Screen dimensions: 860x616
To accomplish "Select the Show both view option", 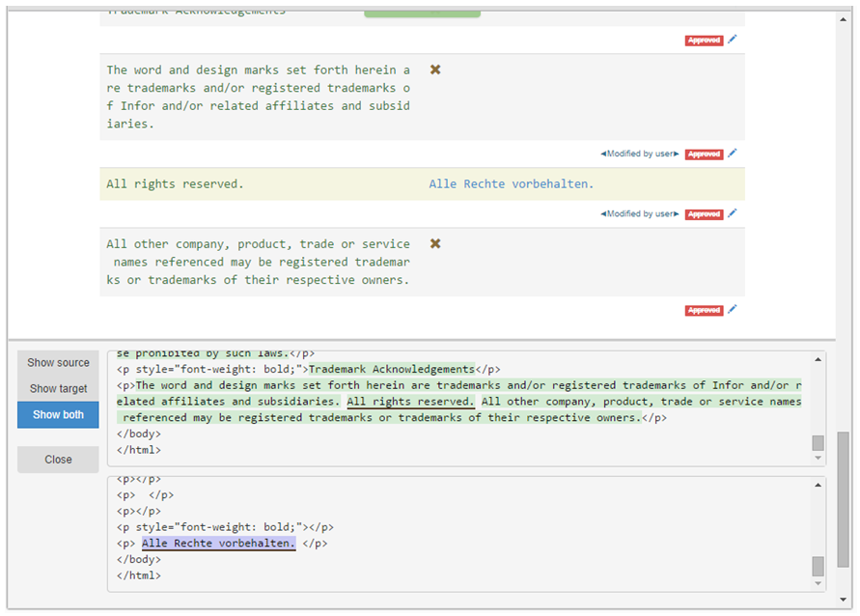I will [x=58, y=415].
